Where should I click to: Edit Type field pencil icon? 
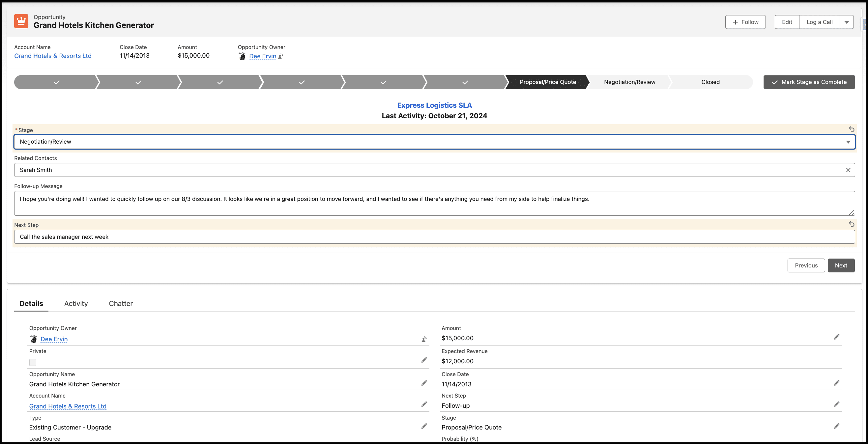pos(424,426)
